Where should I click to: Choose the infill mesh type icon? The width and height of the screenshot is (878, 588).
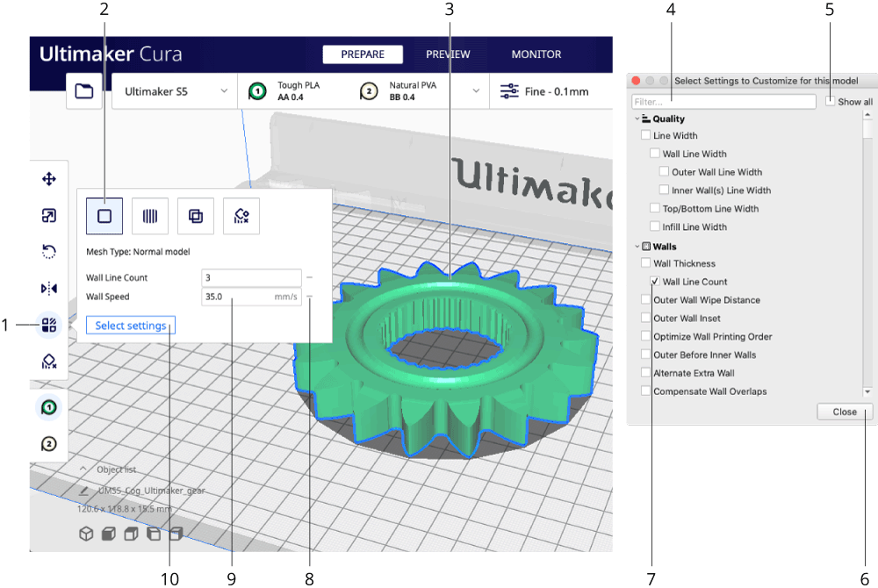149,216
